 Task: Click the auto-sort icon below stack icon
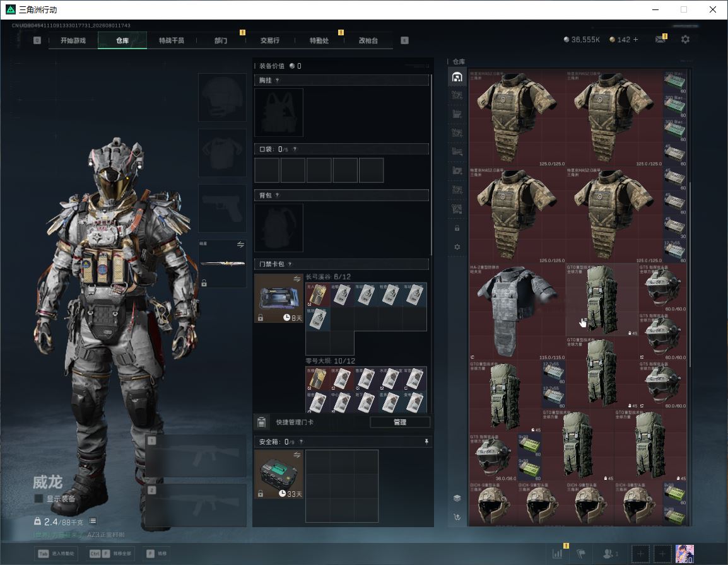pyautogui.click(x=457, y=516)
